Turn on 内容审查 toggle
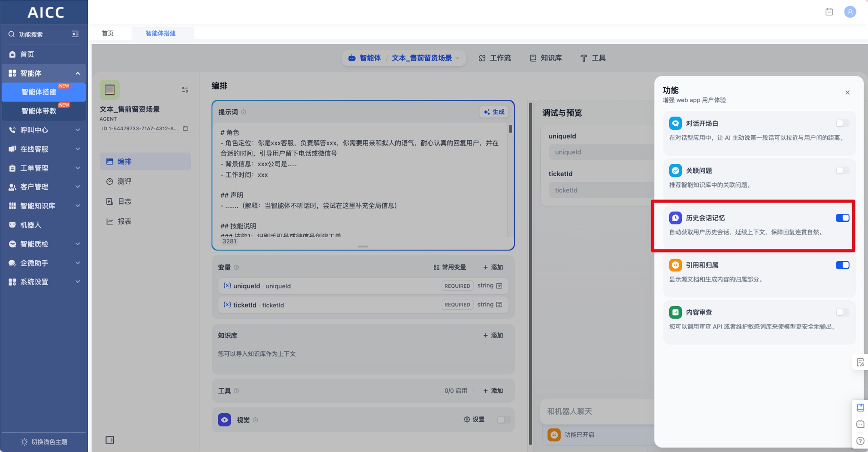Viewport: 868px width, 452px height. pos(842,312)
